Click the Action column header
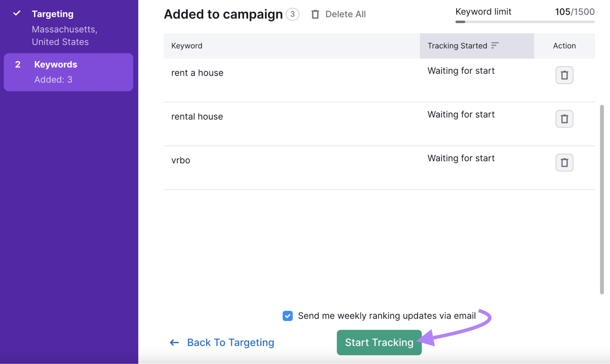 point(564,46)
